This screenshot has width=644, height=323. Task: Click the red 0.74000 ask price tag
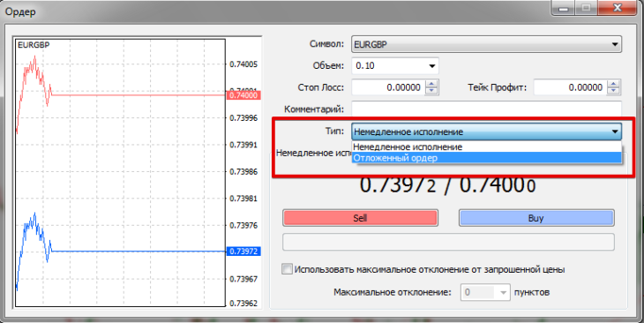(243, 95)
